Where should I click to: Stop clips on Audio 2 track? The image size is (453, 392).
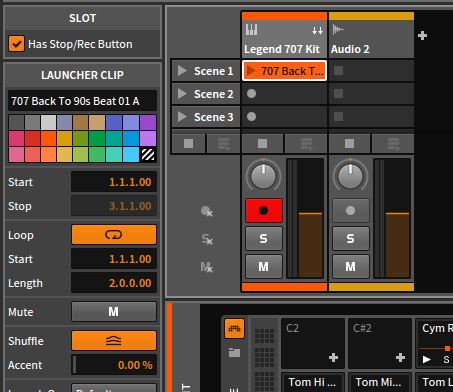[x=349, y=144]
